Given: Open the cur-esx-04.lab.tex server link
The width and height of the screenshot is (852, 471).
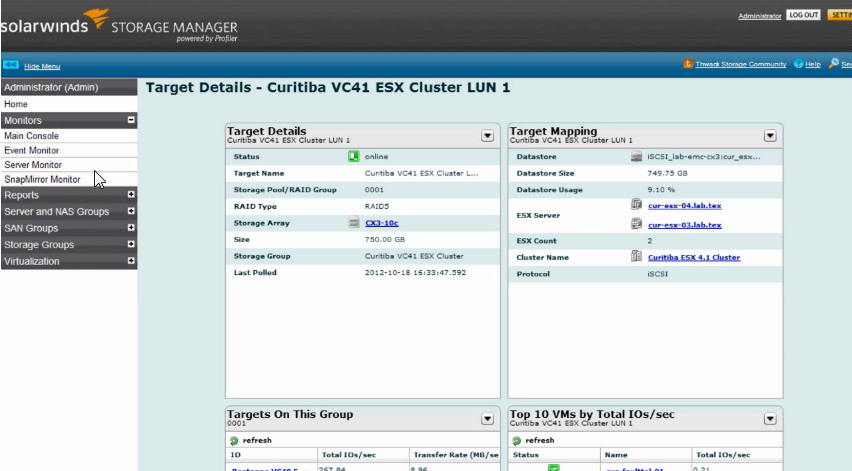Looking at the screenshot, I should pyautogui.click(x=685, y=205).
